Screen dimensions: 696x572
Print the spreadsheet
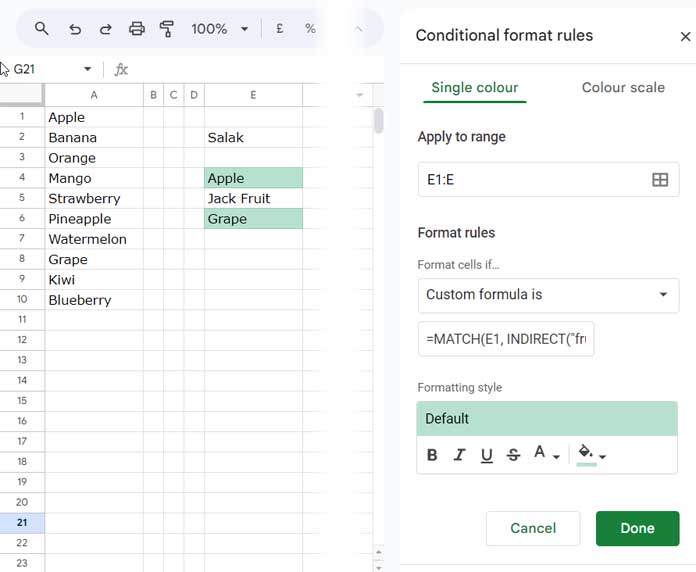[137, 29]
